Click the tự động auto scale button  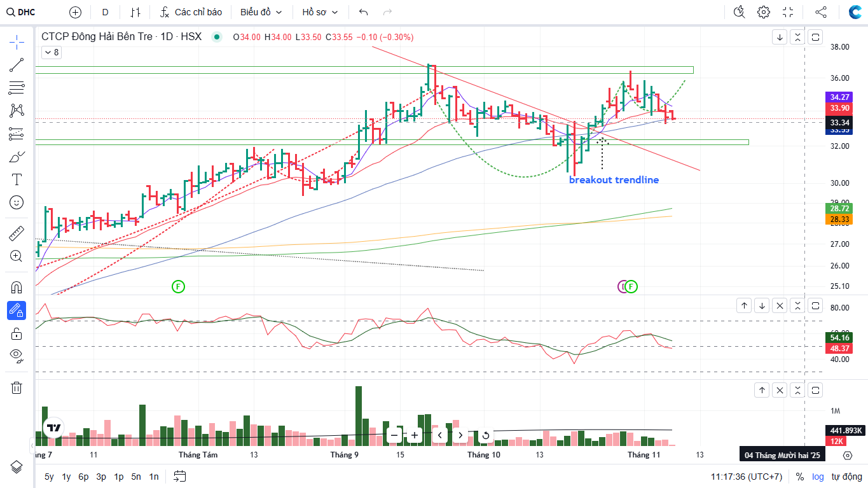[846, 477]
